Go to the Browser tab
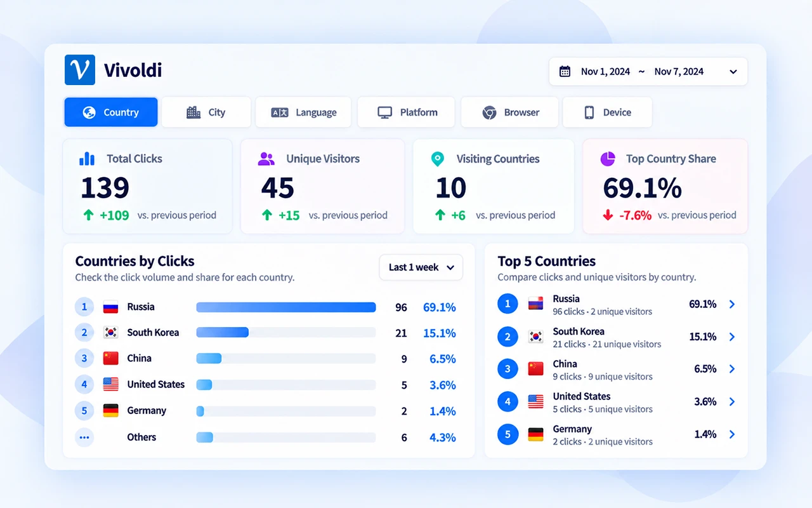Image resolution: width=812 pixels, height=508 pixels. click(509, 112)
